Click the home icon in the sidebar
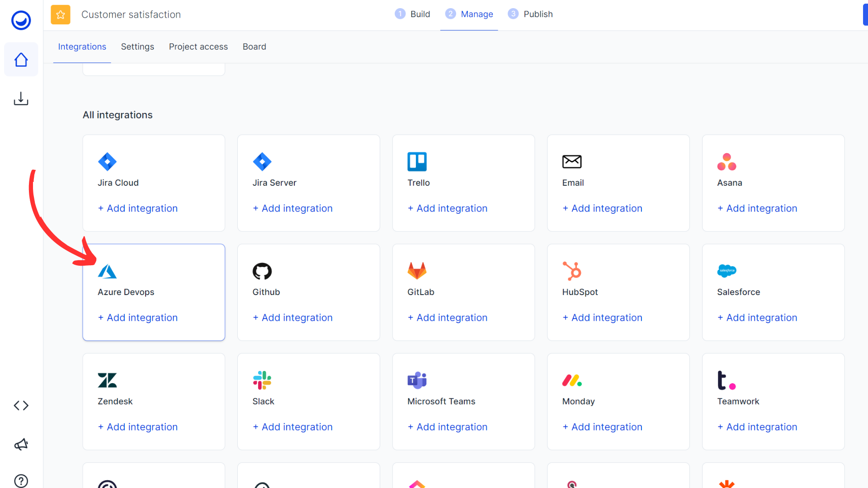 (21, 60)
